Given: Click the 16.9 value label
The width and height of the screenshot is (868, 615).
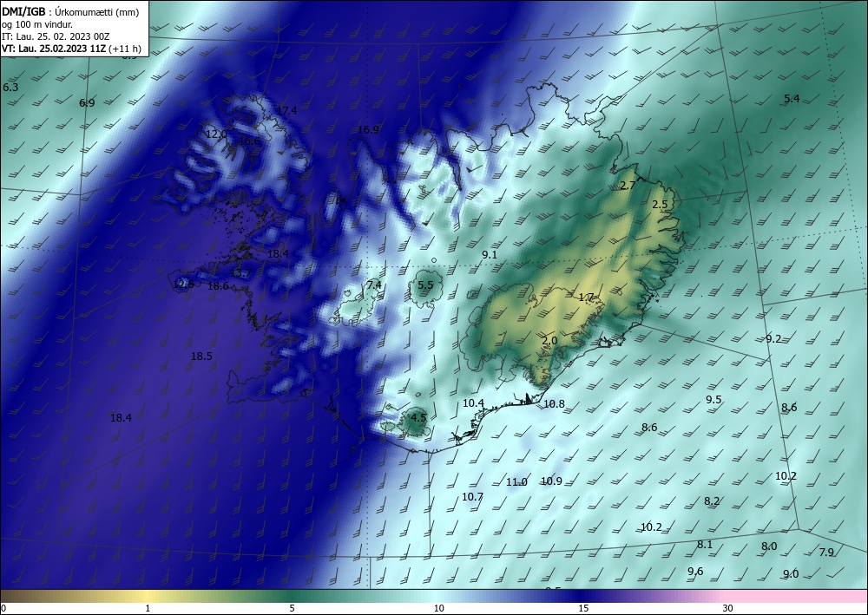Looking at the screenshot, I should tap(368, 130).
